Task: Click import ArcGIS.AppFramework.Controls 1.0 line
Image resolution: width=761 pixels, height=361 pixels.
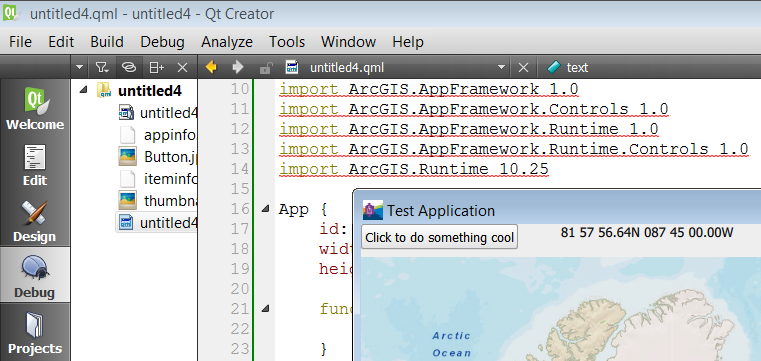Action: 474,109
